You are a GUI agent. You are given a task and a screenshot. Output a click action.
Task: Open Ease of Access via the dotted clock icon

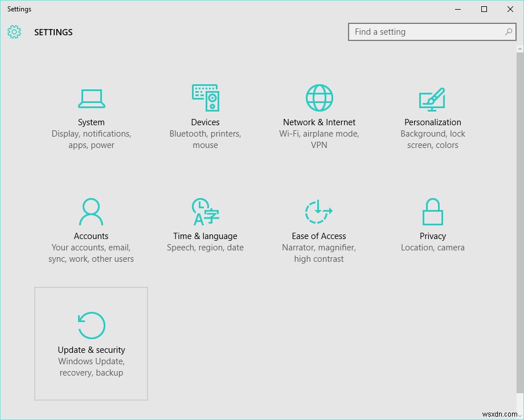319,211
